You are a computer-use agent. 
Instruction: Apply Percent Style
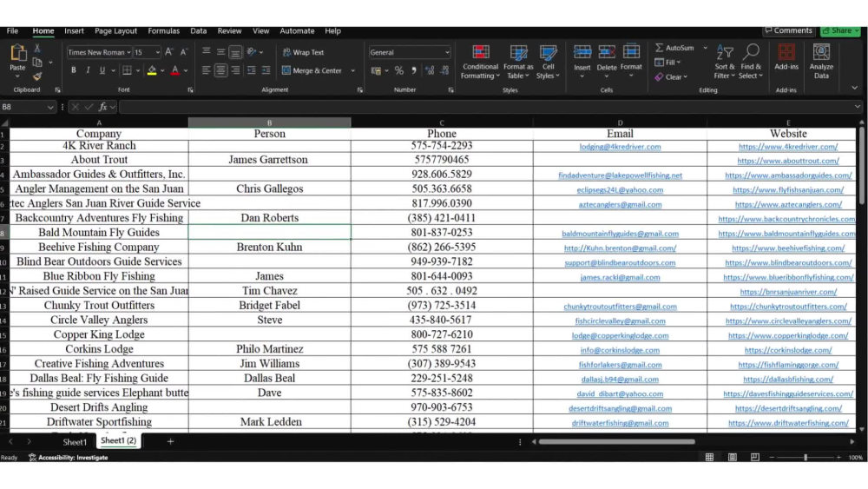click(x=399, y=70)
